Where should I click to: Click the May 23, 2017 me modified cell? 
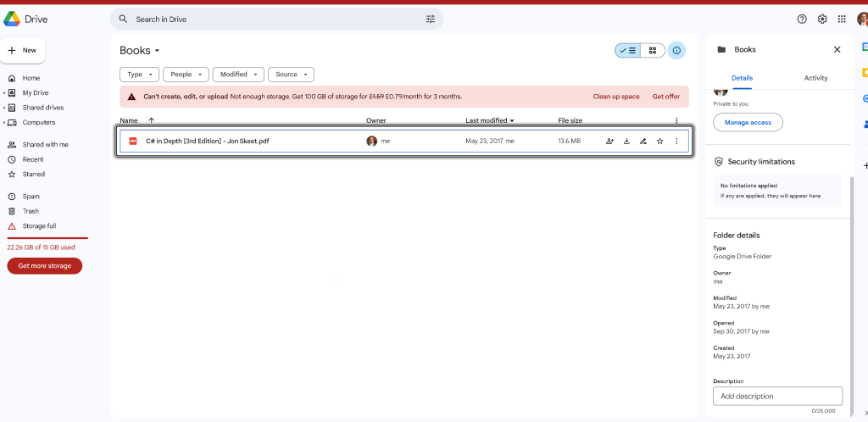tap(490, 141)
